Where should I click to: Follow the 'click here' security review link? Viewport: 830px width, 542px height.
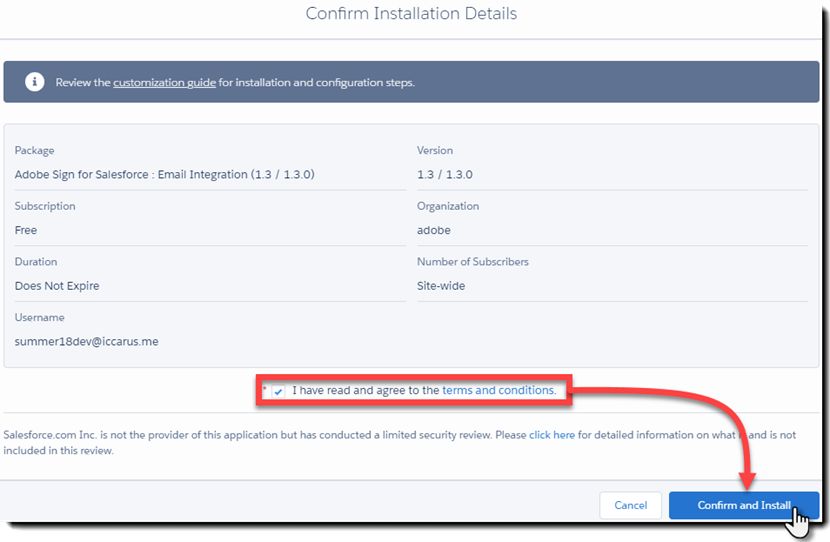coord(552,435)
